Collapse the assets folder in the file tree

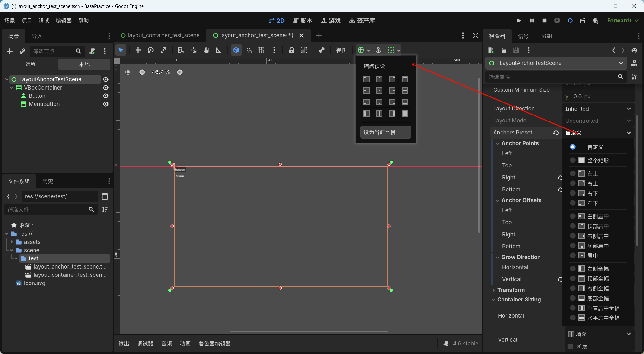pos(12,242)
